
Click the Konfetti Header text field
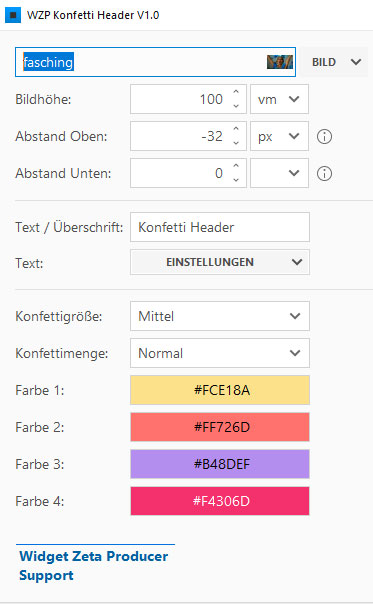pos(220,227)
